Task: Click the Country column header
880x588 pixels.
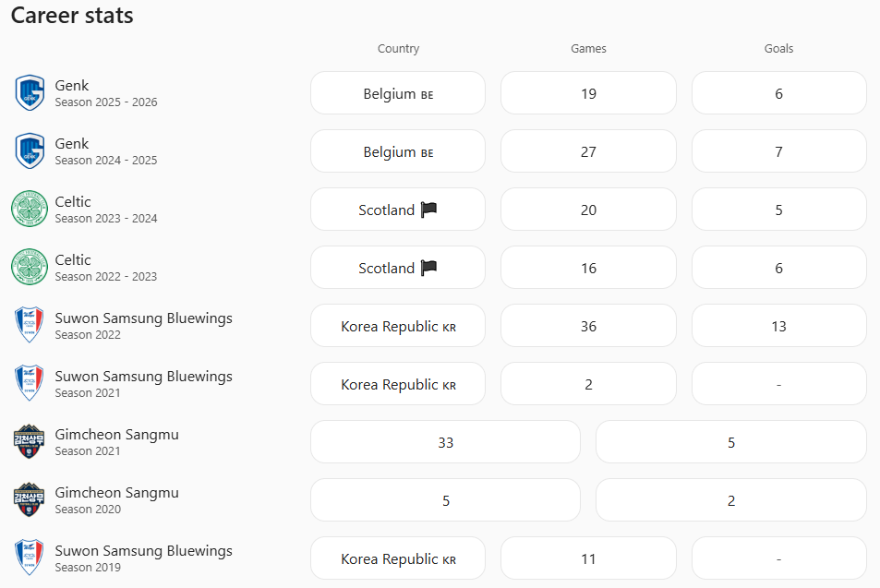Action: tap(398, 49)
